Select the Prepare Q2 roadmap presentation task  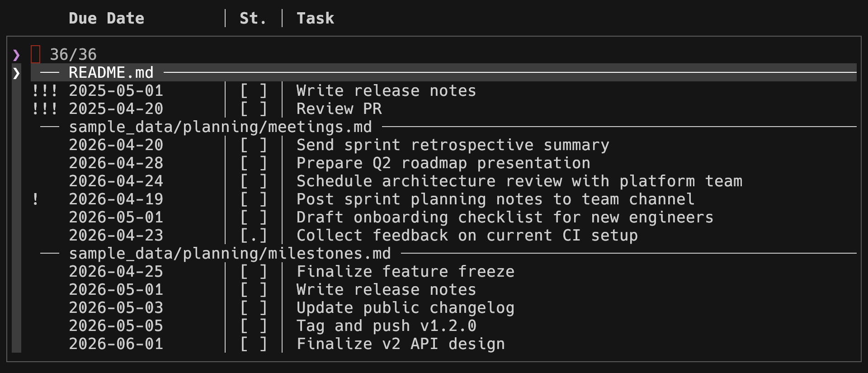pos(443,163)
